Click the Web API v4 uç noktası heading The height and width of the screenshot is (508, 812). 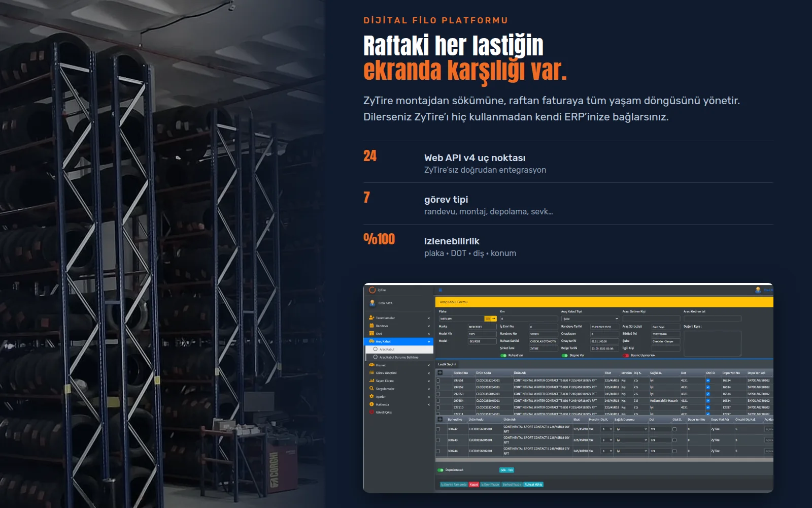[475, 158]
